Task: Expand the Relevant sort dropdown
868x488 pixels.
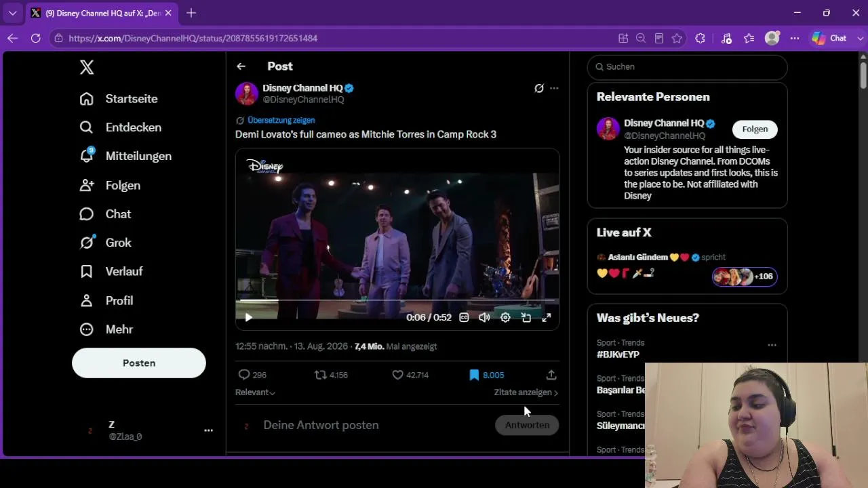Action: point(255,392)
